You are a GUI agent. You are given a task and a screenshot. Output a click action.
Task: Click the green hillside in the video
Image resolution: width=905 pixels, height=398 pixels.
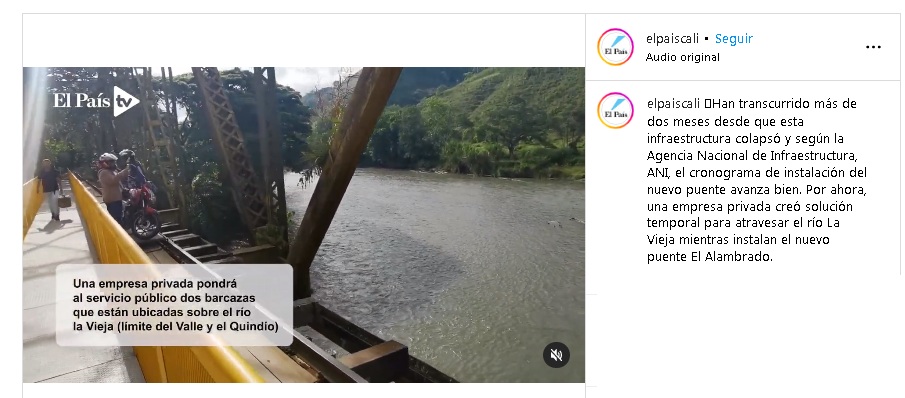tap(502, 115)
